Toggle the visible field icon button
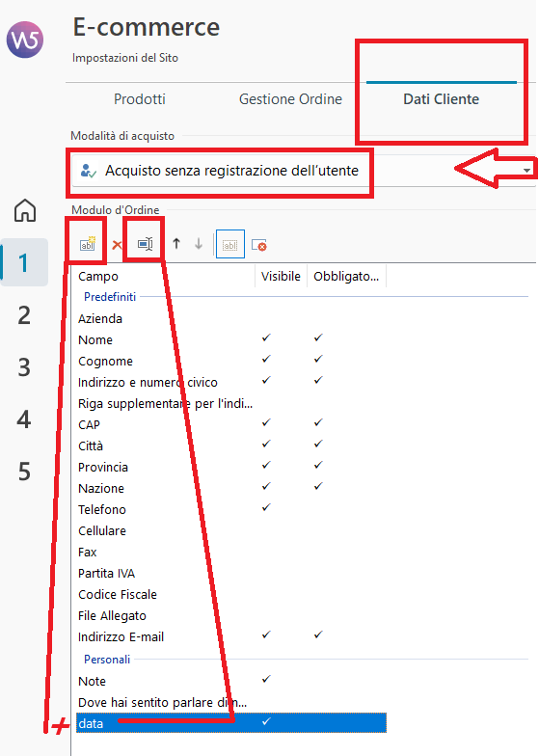 point(229,245)
